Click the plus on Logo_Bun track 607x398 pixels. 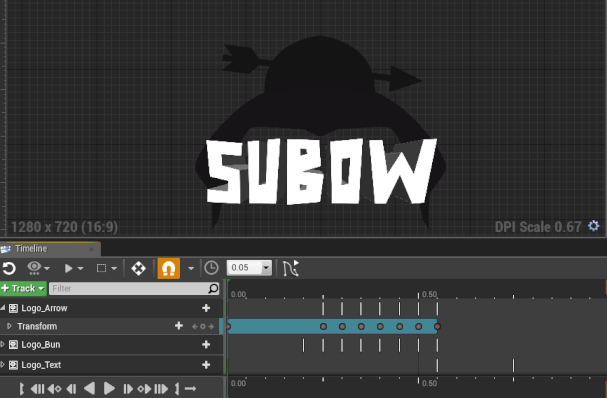206,345
